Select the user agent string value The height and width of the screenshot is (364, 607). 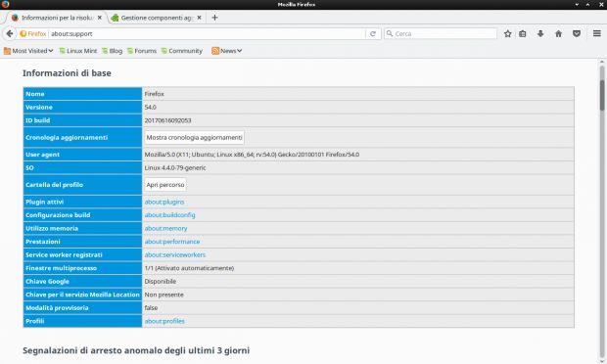click(252, 155)
